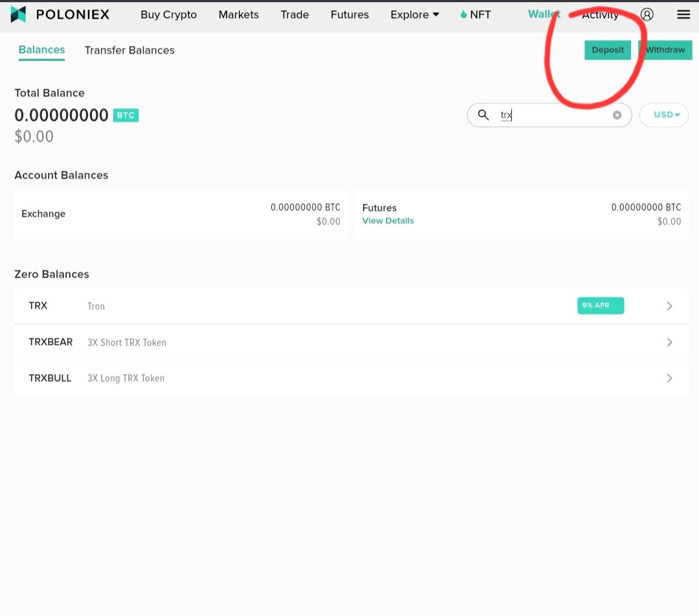Click the Withdraw button

(x=665, y=50)
